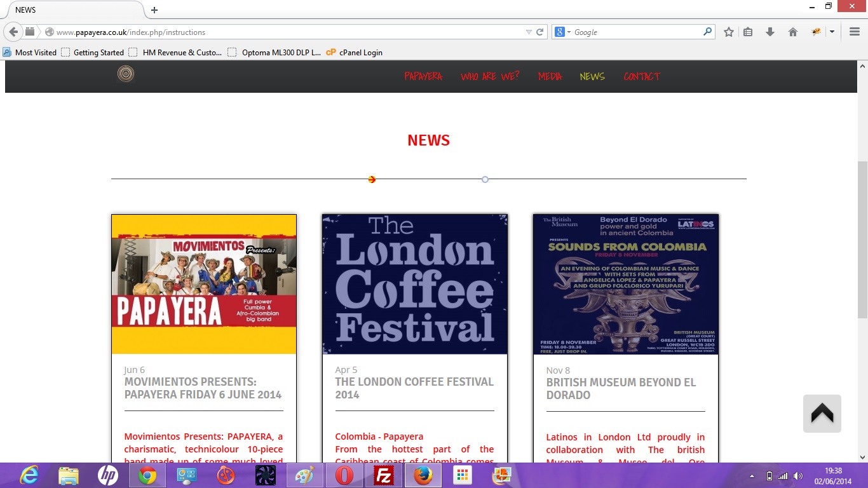
Task: Click site identity globe icon in URL bar
Action: point(49,32)
